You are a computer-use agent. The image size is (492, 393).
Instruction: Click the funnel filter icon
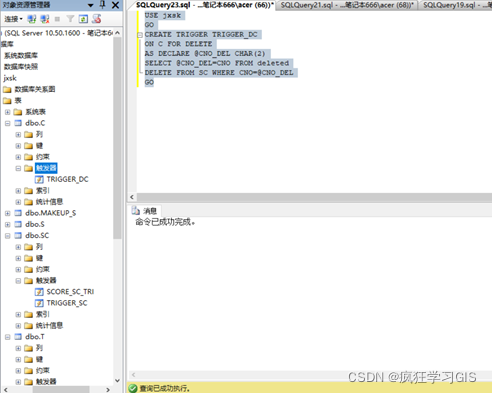[x=70, y=19]
